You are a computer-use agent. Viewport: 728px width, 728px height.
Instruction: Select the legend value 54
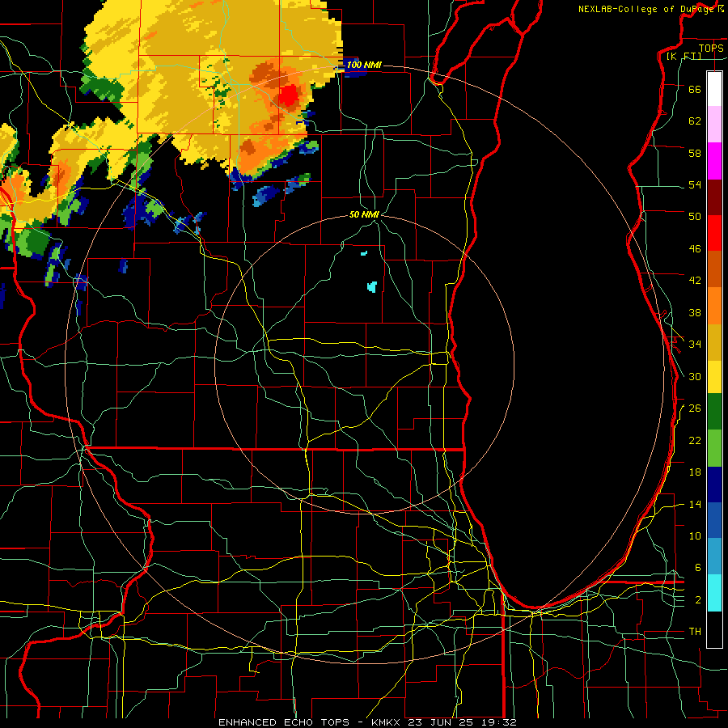pyautogui.click(x=695, y=184)
